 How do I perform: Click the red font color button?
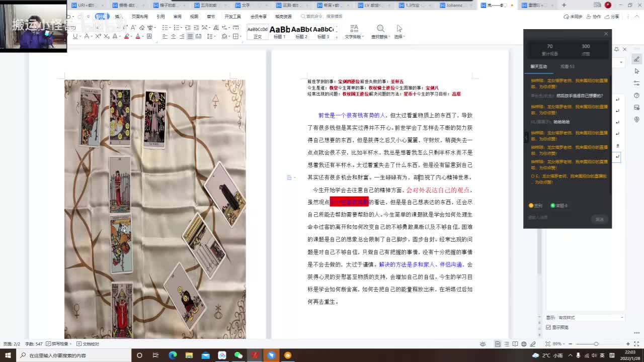click(x=137, y=36)
